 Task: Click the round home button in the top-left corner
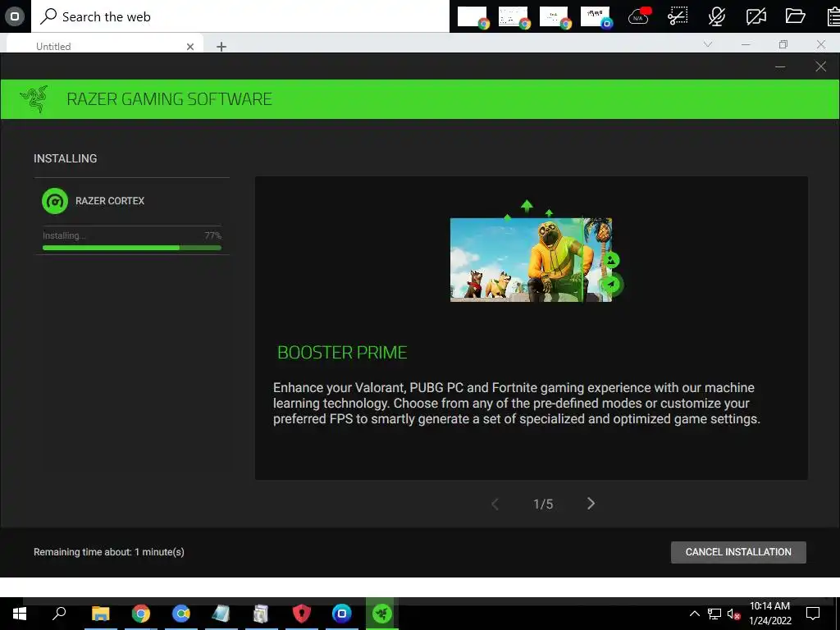pyautogui.click(x=15, y=16)
